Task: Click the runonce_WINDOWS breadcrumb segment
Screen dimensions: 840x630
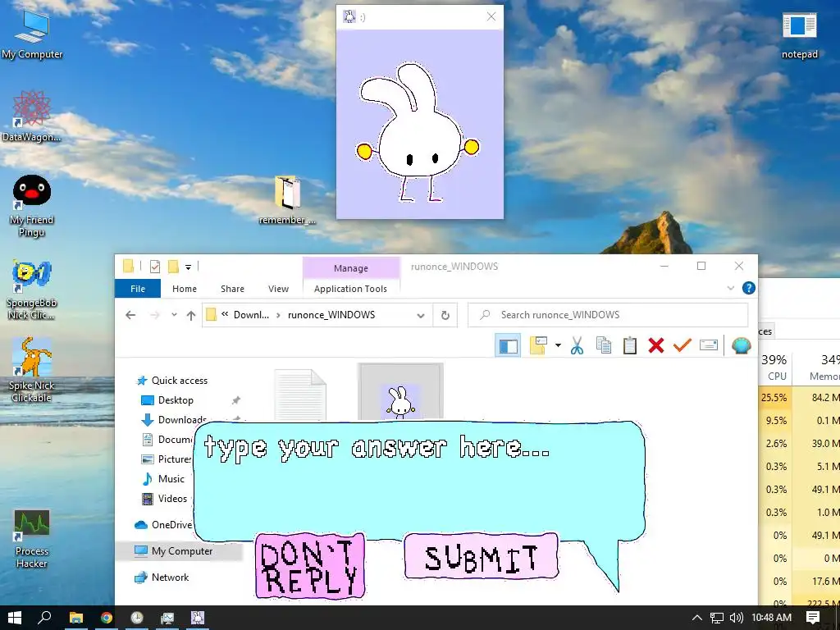Action: pyautogui.click(x=331, y=315)
